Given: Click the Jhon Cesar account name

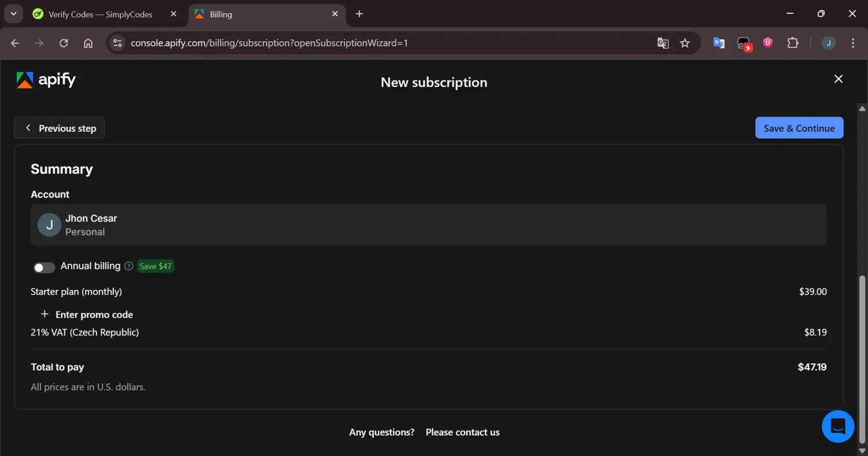Looking at the screenshot, I should tap(91, 218).
